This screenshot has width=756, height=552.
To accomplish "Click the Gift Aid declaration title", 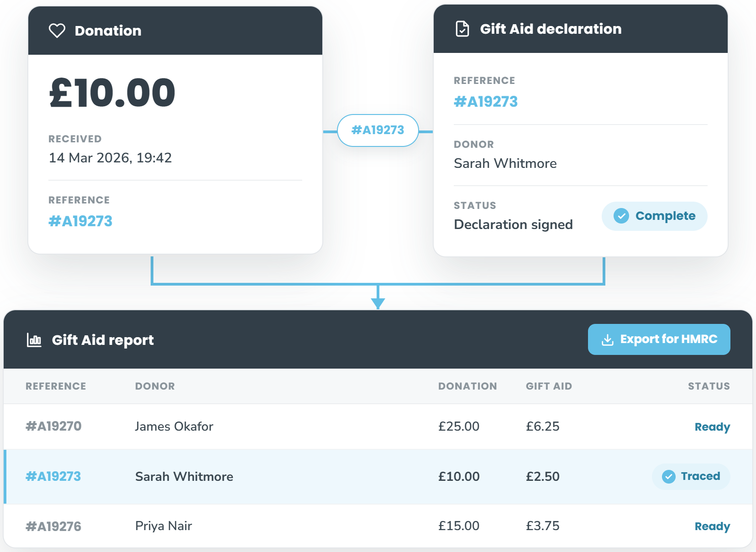I will 551,29.
